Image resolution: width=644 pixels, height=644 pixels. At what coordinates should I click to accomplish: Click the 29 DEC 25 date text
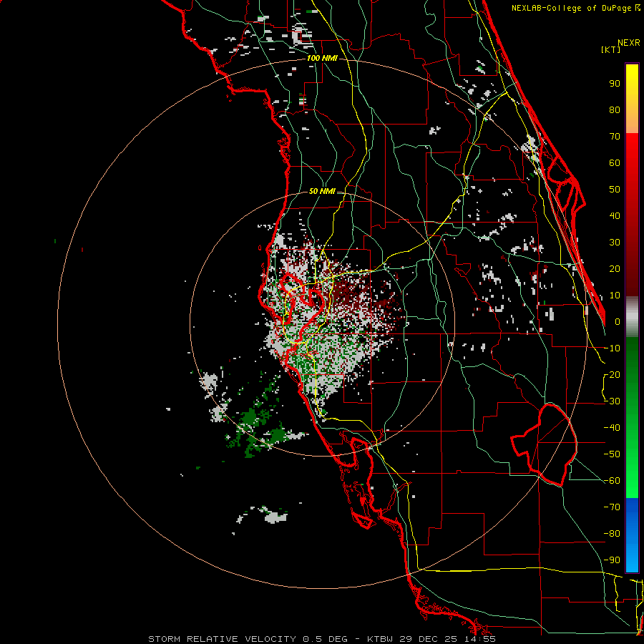pyautogui.click(x=427, y=639)
